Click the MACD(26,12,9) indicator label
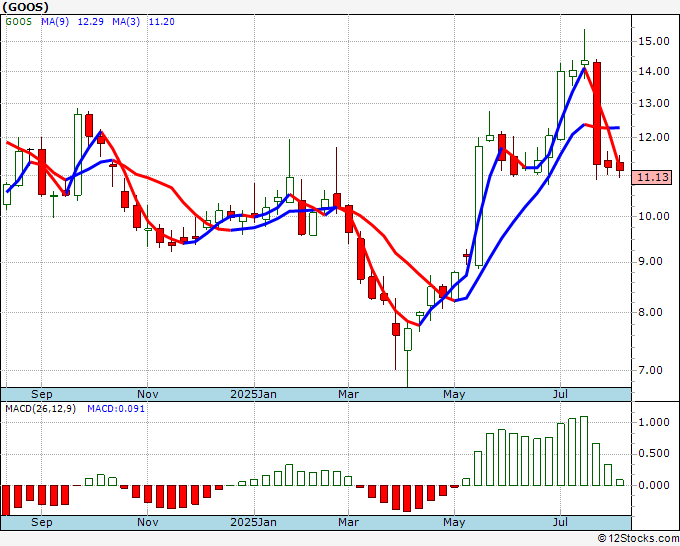Image resolution: width=680 pixels, height=546 pixels. pos(40,409)
